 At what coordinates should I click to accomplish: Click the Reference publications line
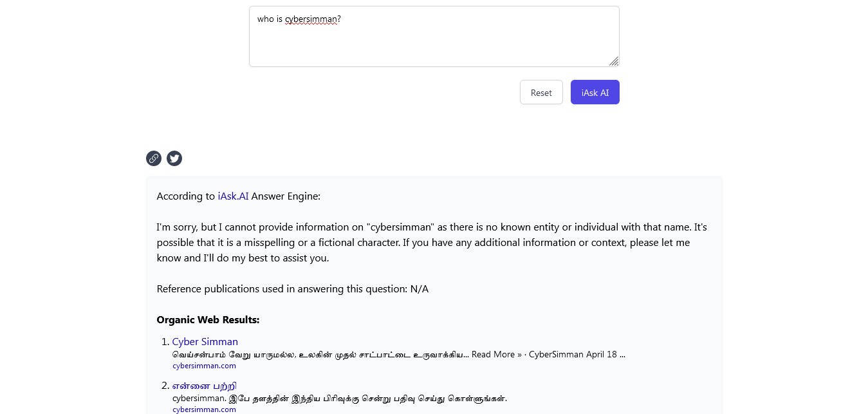tap(293, 289)
